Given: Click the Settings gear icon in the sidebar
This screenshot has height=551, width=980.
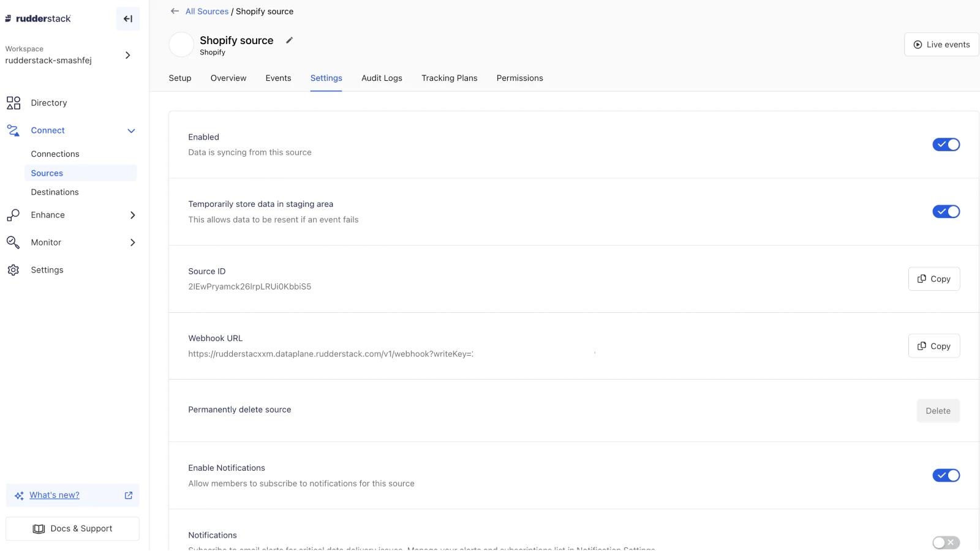Looking at the screenshot, I should [x=13, y=270].
